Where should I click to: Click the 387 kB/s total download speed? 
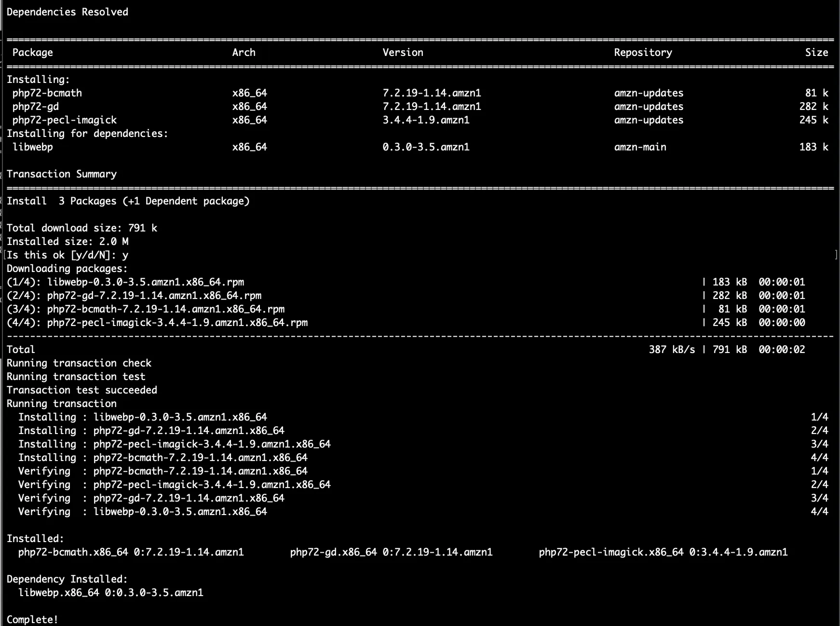(672, 350)
